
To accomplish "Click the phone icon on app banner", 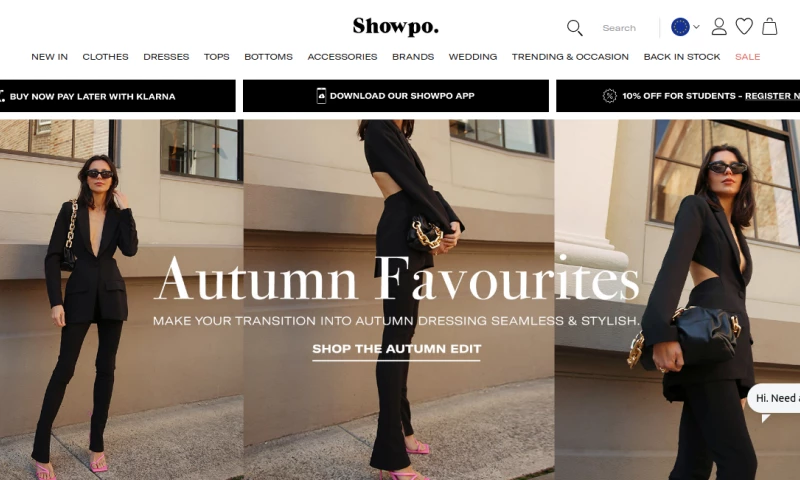I will click(x=321, y=95).
